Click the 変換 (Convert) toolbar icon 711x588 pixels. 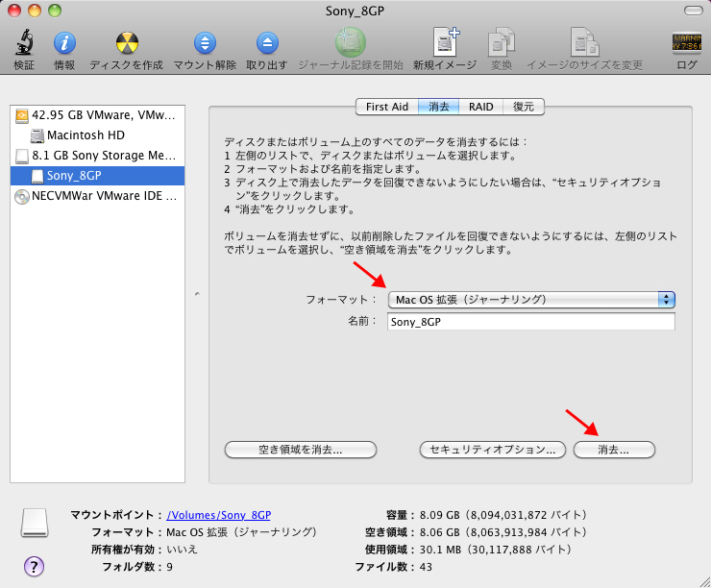pos(501,42)
